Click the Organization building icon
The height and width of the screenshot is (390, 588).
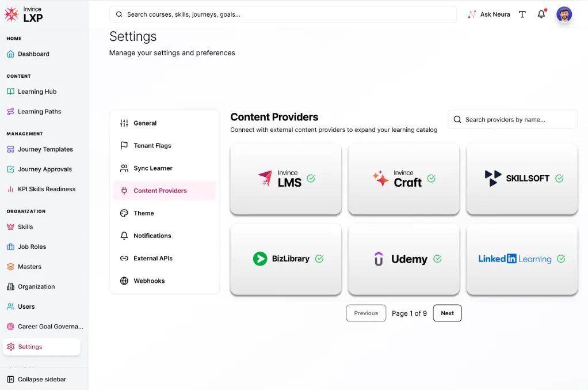pos(10,286)
